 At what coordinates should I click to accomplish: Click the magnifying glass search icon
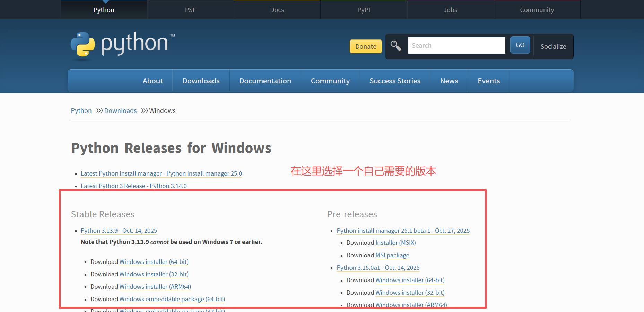tap(396, 46)
